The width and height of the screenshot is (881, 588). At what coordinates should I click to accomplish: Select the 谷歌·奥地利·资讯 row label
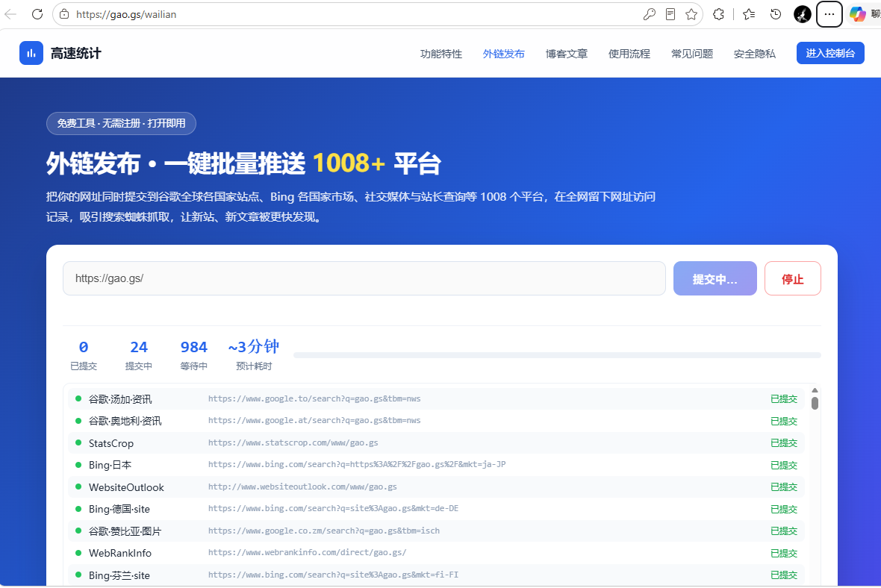point(125,421)
